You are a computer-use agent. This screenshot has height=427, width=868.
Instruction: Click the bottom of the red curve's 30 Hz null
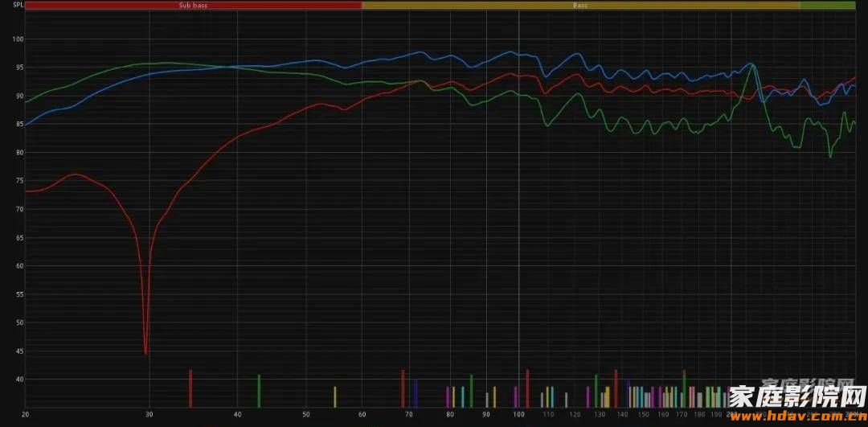(145, 352)
